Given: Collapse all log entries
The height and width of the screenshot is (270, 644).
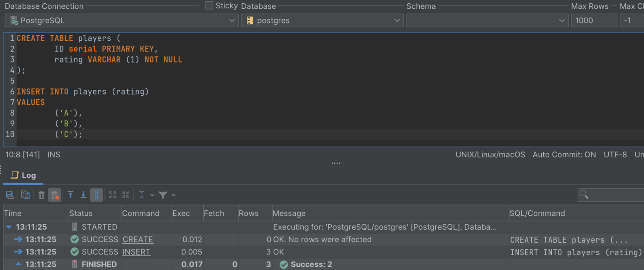Looking at the screenshot, I should (125, 194).
